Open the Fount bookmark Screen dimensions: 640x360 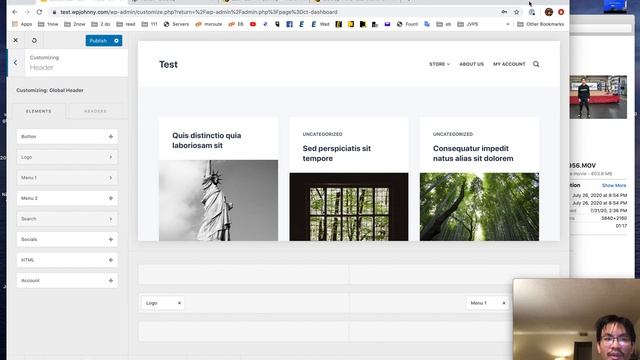click(407, 24)
